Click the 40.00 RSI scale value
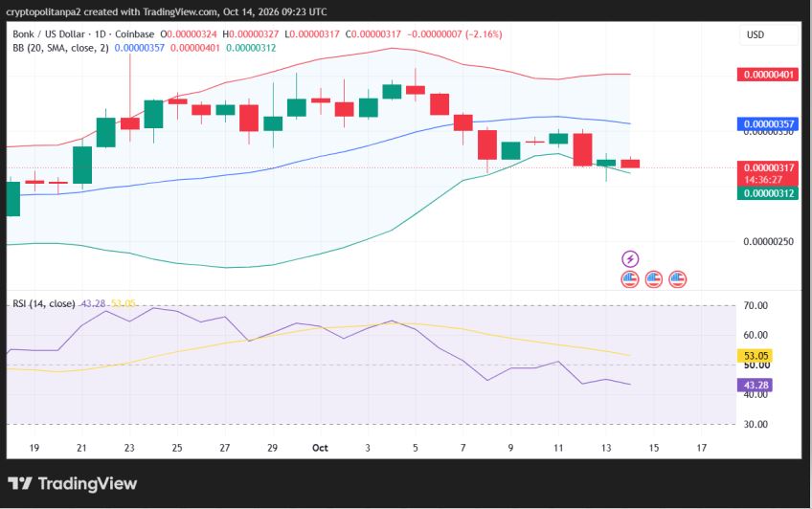The height and width of the screenshot is (509, 812). point(756,396)
